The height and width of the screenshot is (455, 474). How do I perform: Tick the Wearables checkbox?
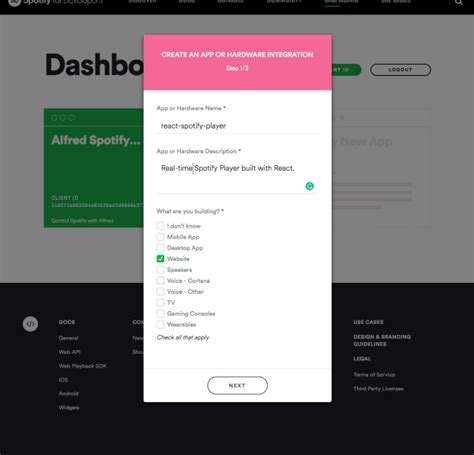(x=160, y=324)
